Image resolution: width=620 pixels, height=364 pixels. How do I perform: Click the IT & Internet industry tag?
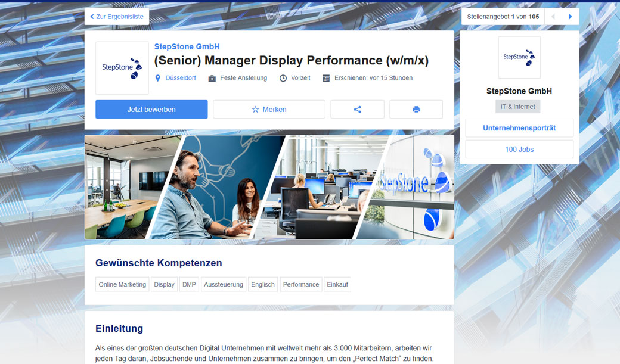[x=517, y=107]
